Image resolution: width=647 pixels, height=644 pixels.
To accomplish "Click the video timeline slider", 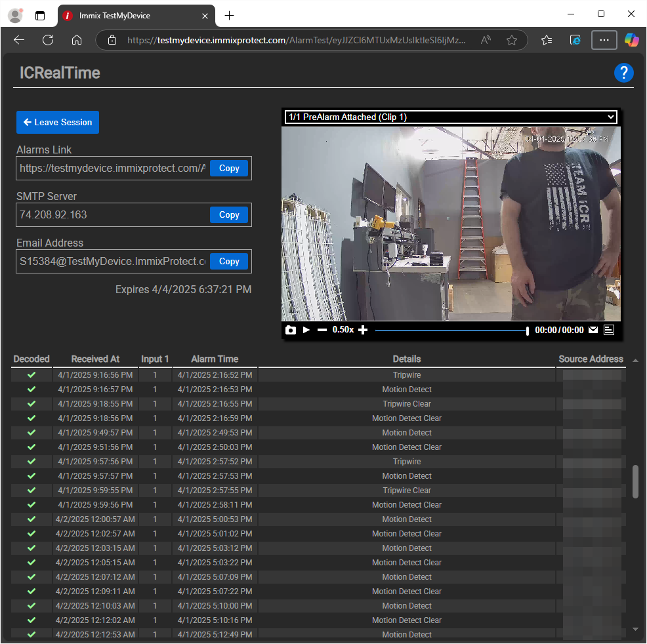I will pos(451,331).
